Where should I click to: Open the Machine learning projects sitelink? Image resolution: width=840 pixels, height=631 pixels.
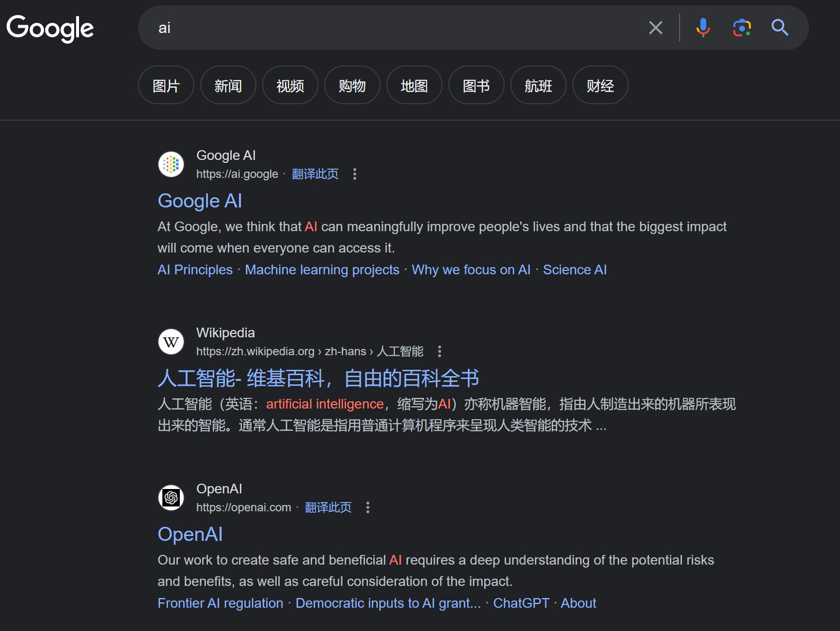322,269
